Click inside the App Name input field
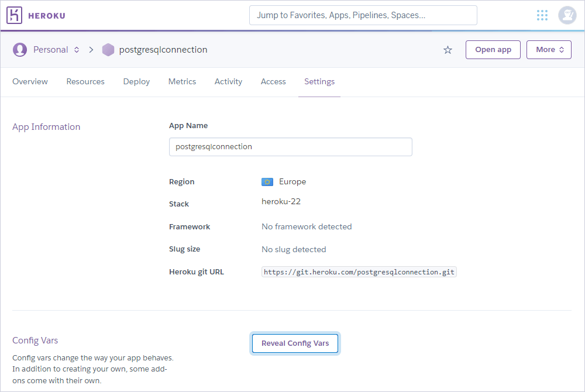This screenshot has width=585, height=392. tap(290, 147)
